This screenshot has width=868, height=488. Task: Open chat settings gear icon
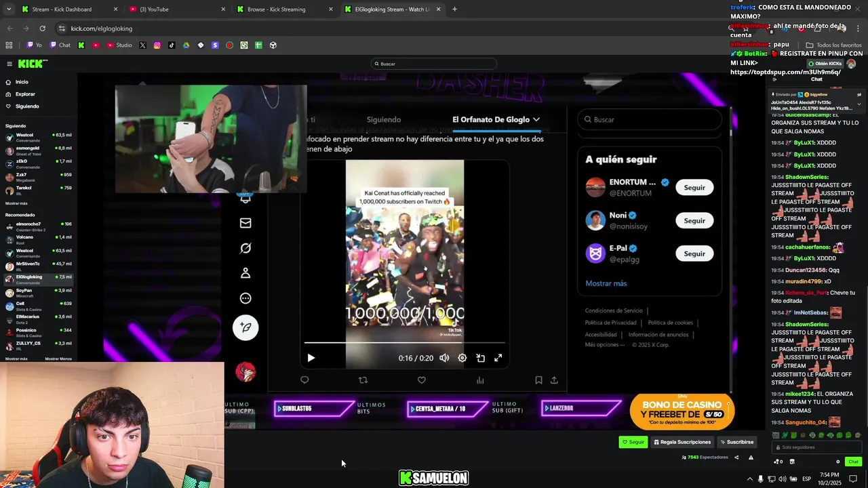pos(837,462)
